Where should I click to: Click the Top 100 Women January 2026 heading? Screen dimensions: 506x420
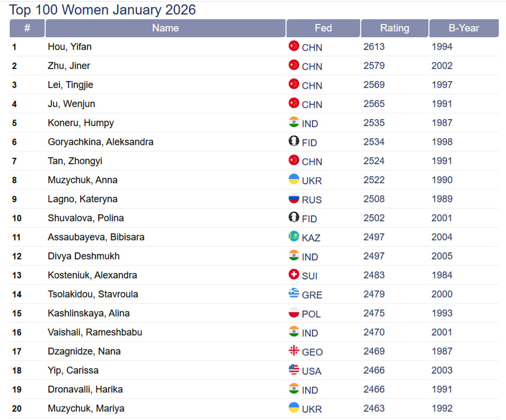[x=102, y=10]
